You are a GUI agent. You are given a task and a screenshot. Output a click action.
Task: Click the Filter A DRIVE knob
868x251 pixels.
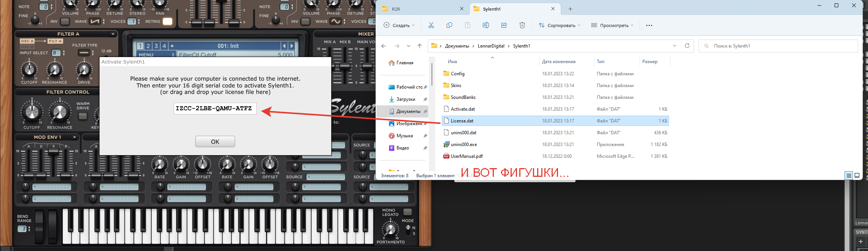coord(84,70)
